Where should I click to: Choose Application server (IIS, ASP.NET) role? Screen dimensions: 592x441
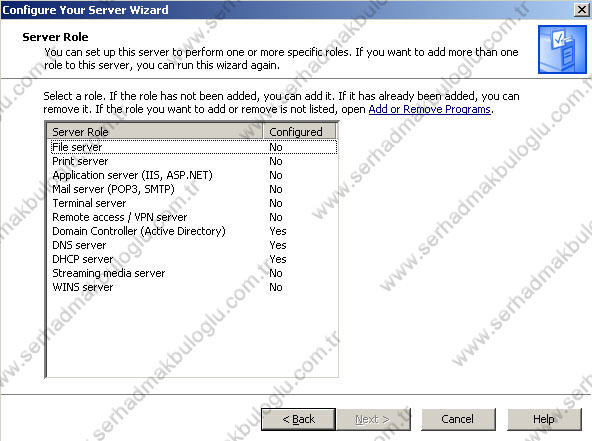pos(194,175)
